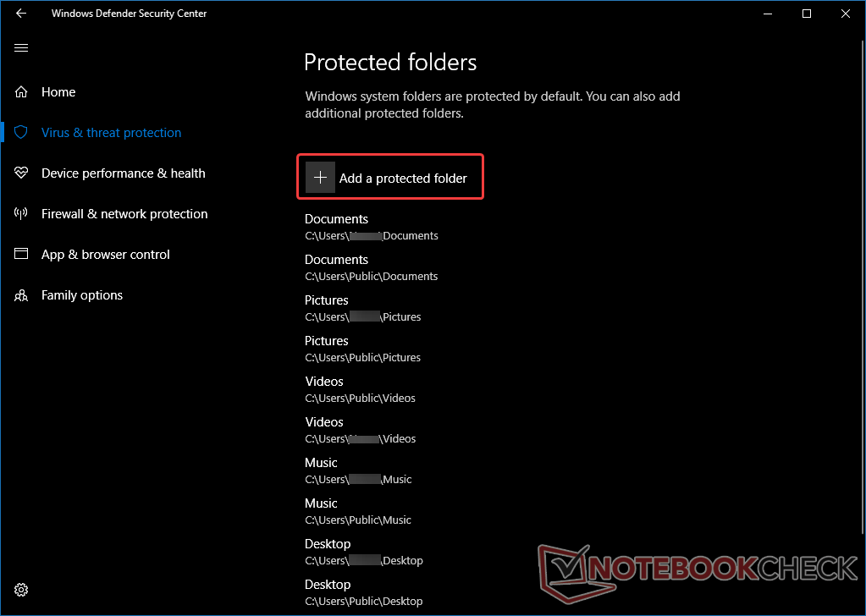Open the hamburger navigation menu
The width and height of the screenshot is (866, 616).
pyautogui.click(x=21, y=48)
